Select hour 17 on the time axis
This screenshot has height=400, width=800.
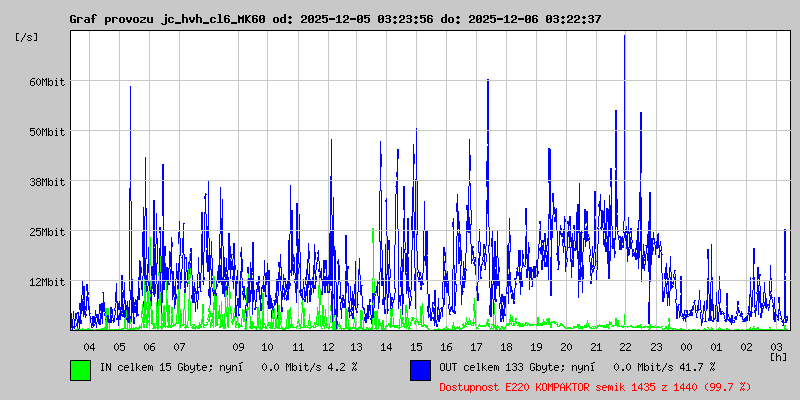click(477, 346)
